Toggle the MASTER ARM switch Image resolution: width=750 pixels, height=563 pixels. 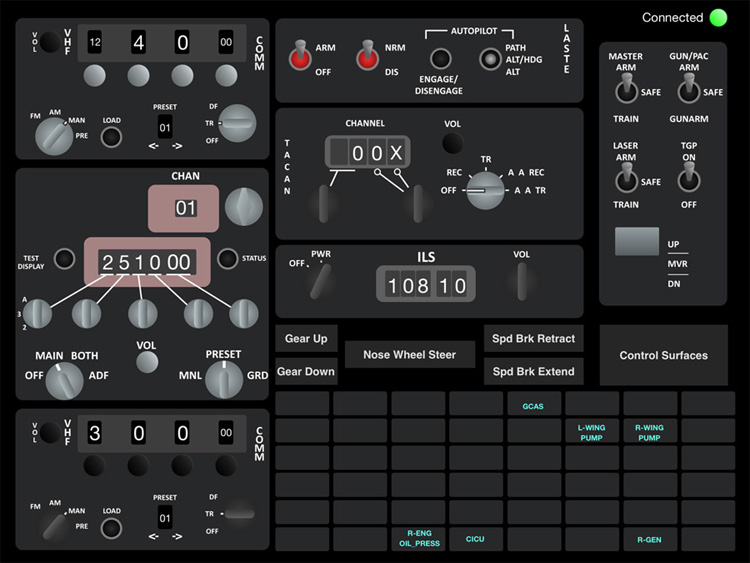click(626, 89)
